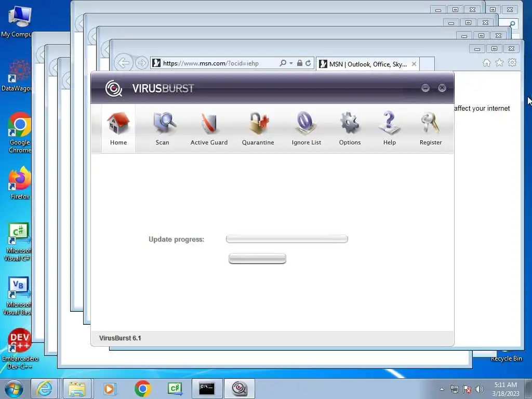The image size is (532, 399).
Task: Open File Explorer from taskbar
Action: [x=77, y=389]
